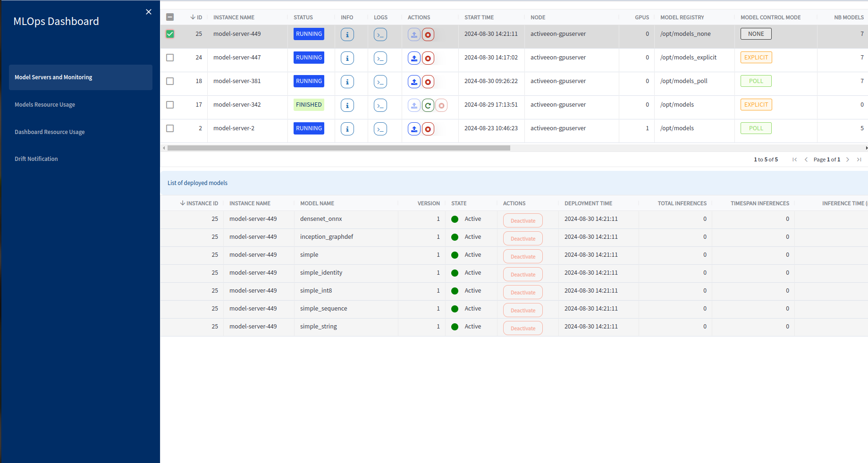The image size is (868, 463).
Task: Sort deployed models by INSTANCE ID
Action: click(x=199, y=203)
